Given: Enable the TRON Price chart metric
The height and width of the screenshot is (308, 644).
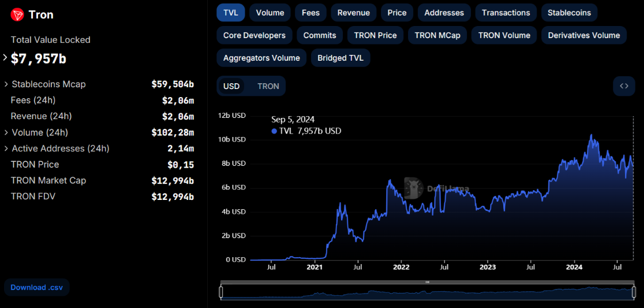Looking at the screenshot, I should click(376, 35).
